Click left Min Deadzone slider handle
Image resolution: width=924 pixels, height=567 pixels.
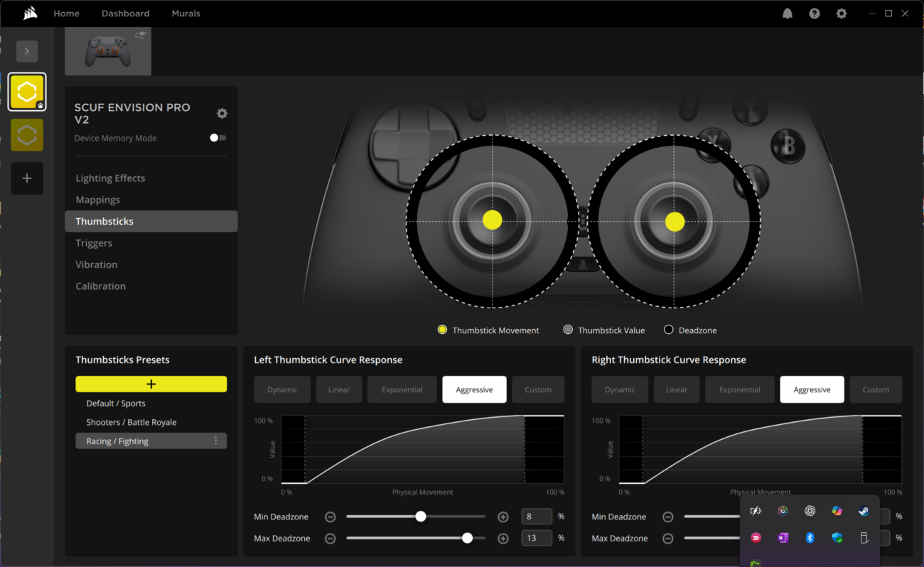click(x=421, y=517)
